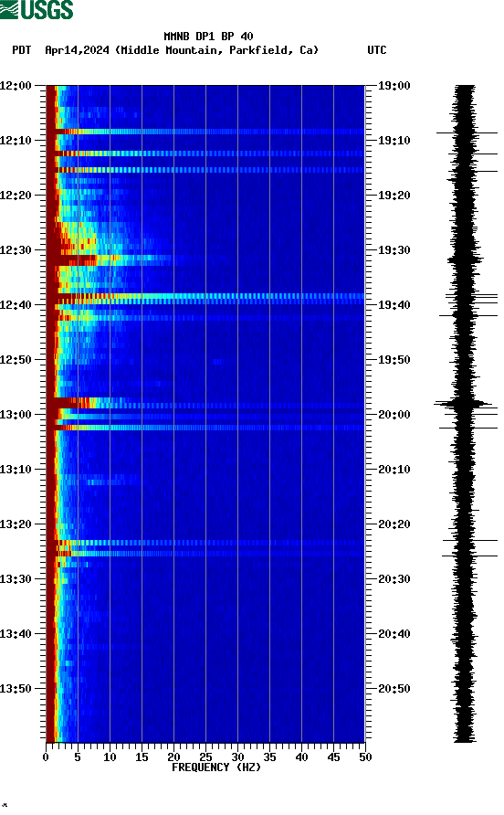
Task: Click the largest seismogram waveform spike near 19:58
Action: 464,403
